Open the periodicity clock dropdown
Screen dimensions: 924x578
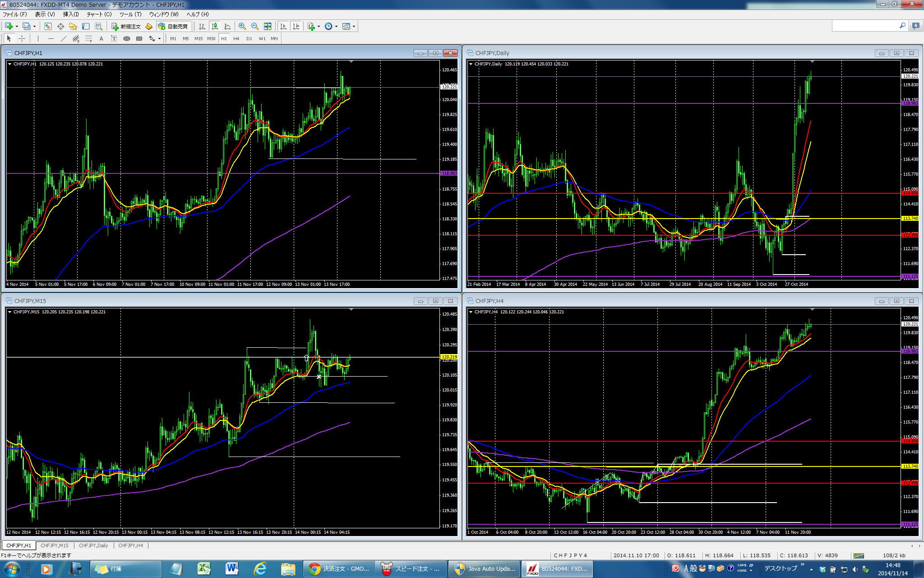[x=336, y=26]
